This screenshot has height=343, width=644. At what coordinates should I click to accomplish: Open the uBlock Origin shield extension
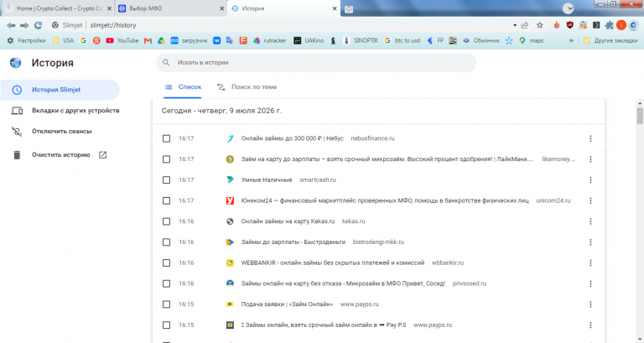click(x=569, y=25)
